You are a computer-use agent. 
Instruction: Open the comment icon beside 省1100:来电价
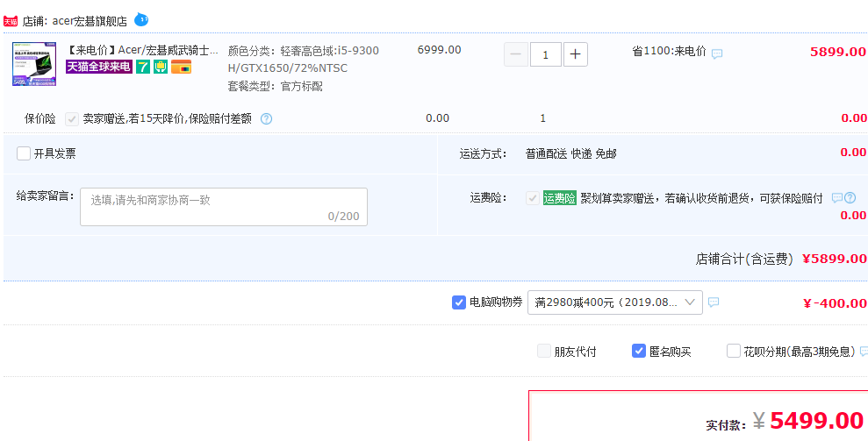(717, 53)
